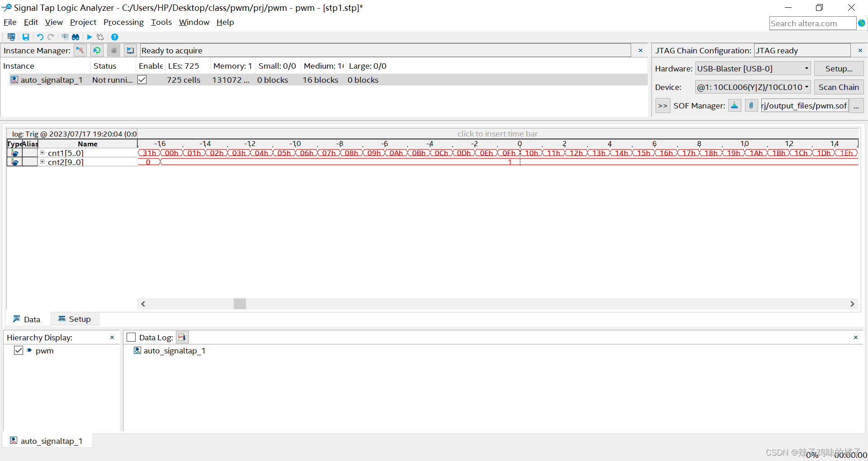
Task: Enable the Data Log checkbox
Action: [131, 337]
